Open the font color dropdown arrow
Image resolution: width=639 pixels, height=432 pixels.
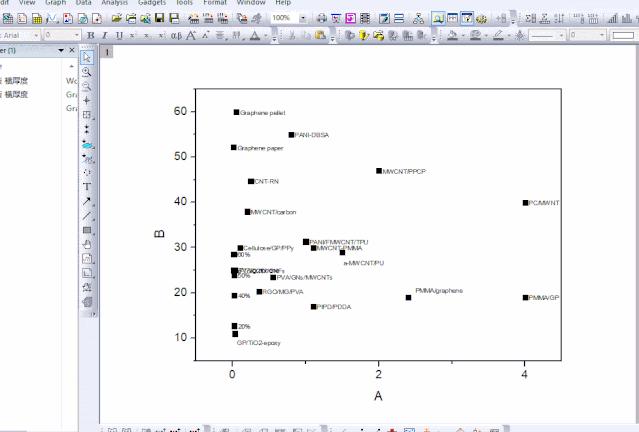click(x=265, y=36)
